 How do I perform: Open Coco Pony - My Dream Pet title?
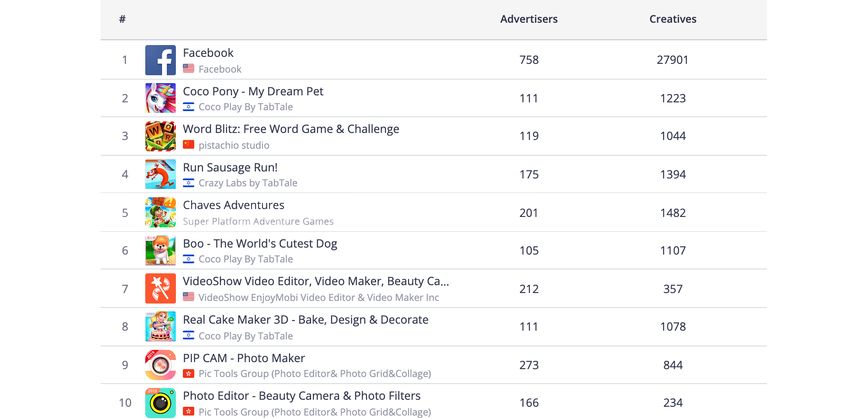253,91
